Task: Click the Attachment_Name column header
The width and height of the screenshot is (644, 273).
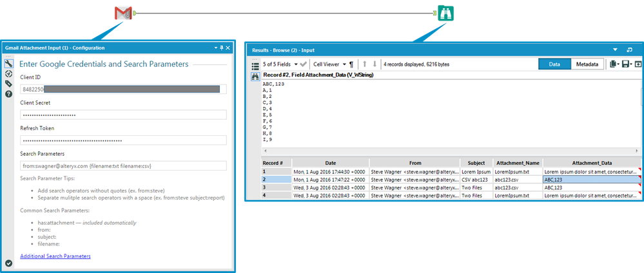Action: (x=518, y=163)
